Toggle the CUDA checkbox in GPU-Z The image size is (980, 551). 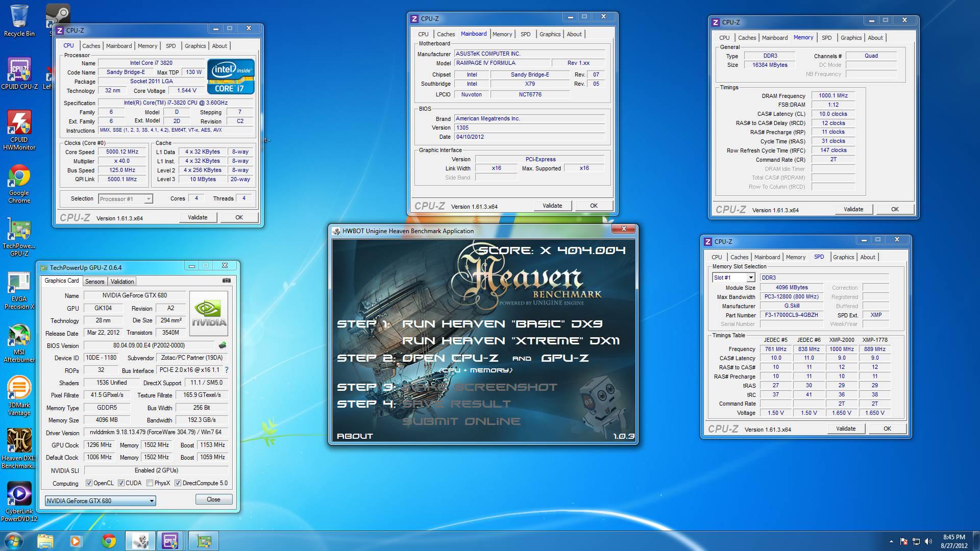(121, 483)
